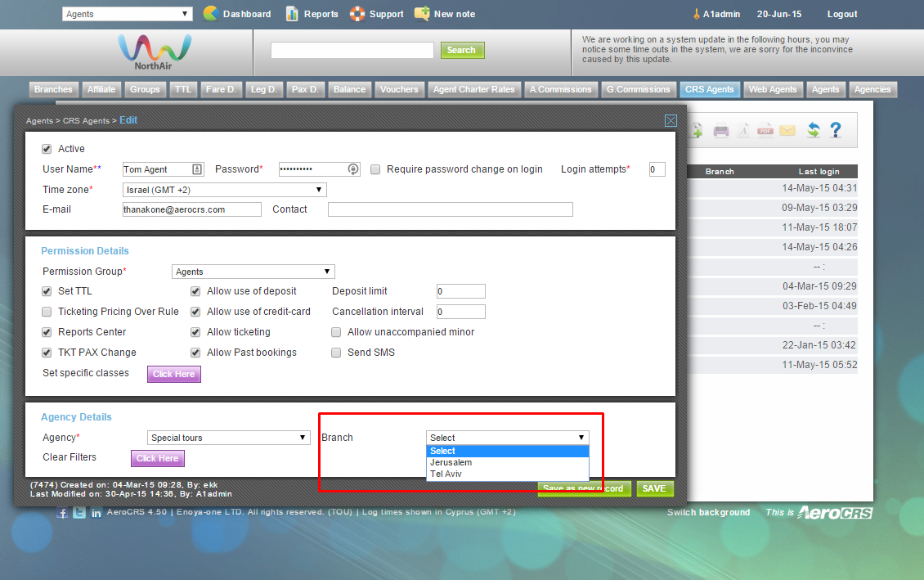This screenshot has width=924, height=580.
Task: Toggle the TKT PAX Change checkbox
Action: (x=47, y=353)
